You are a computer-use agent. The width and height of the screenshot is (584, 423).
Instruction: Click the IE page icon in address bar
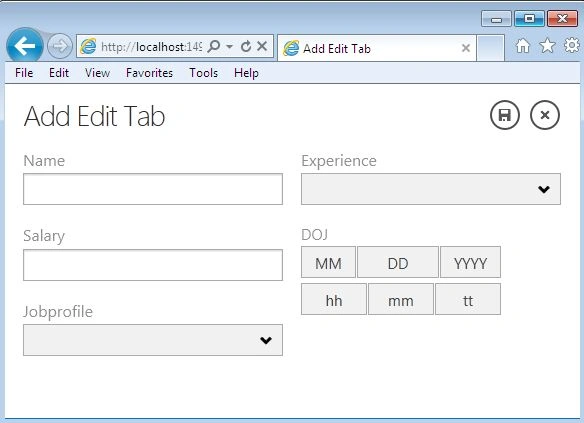tap(88, 47)
